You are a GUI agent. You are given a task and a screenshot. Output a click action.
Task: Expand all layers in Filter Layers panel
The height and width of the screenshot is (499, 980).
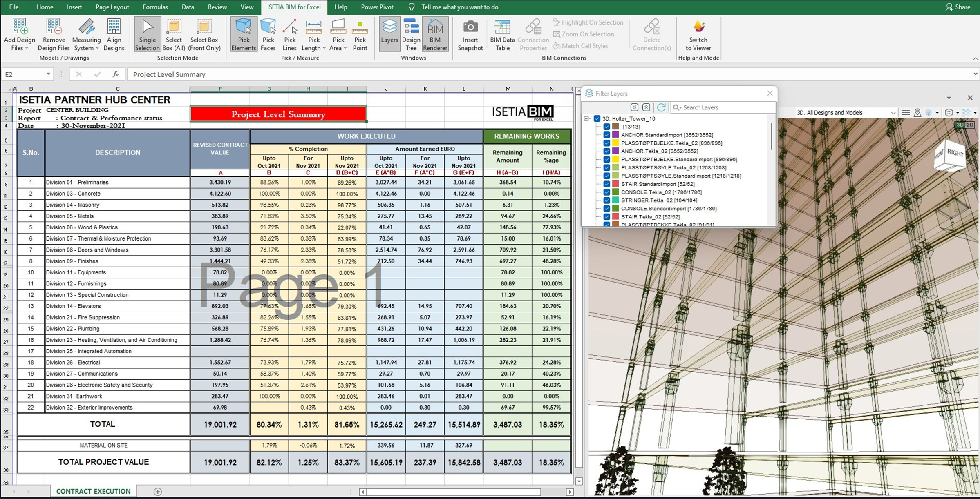pyautogui.click(x=634, y=107)
